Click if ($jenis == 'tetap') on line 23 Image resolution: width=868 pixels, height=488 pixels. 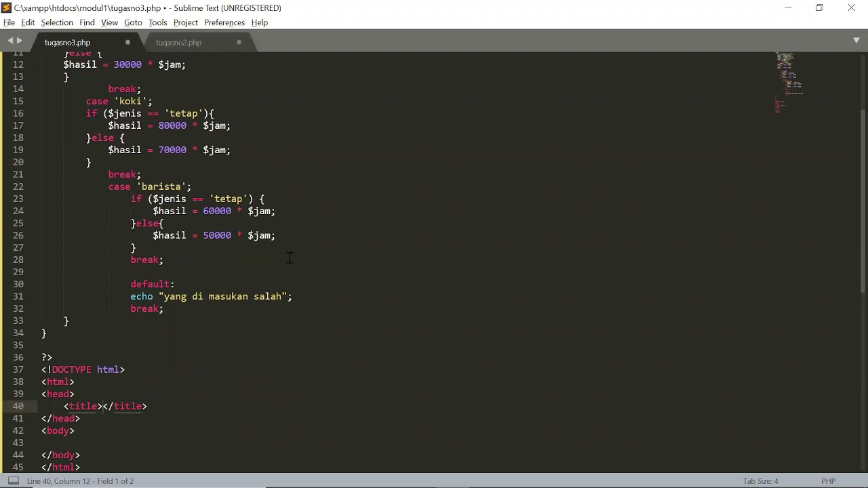[x=197, y=199]
